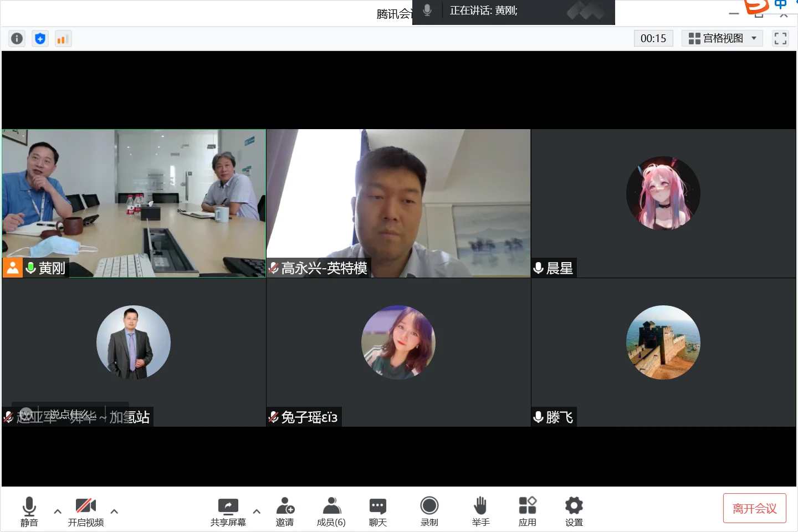
Task: Open the 应用 apps icon
Action: (x=528, y=511)
